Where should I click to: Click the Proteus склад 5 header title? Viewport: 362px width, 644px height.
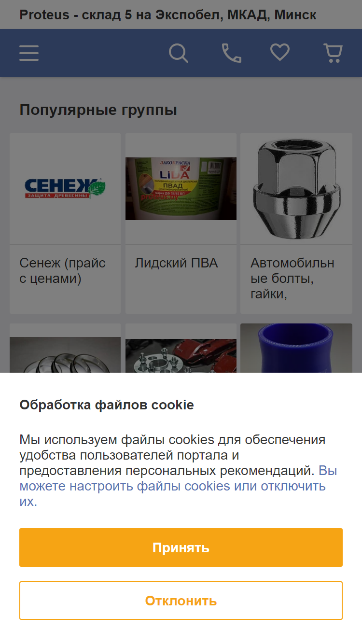(x=168, y=15)
